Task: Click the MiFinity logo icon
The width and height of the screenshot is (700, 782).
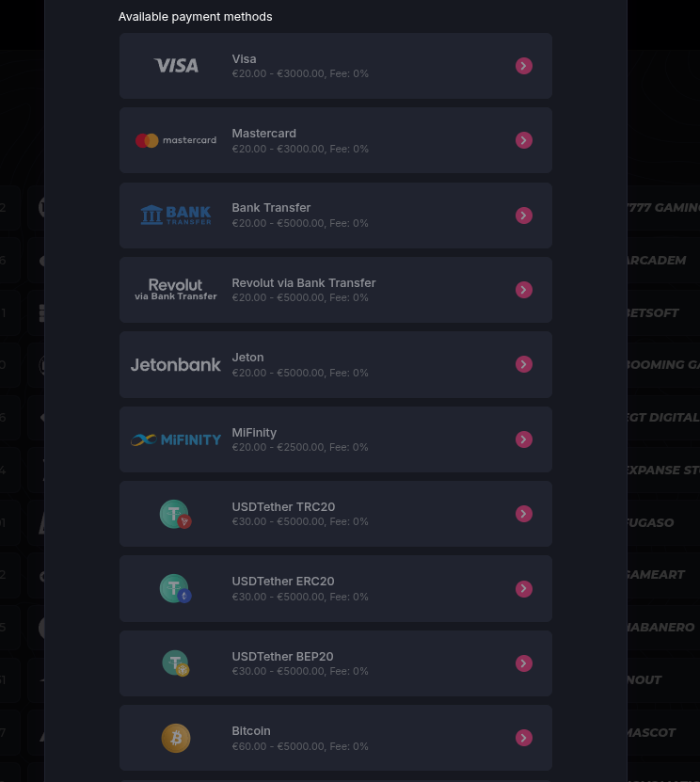Action: coord(176,439)
